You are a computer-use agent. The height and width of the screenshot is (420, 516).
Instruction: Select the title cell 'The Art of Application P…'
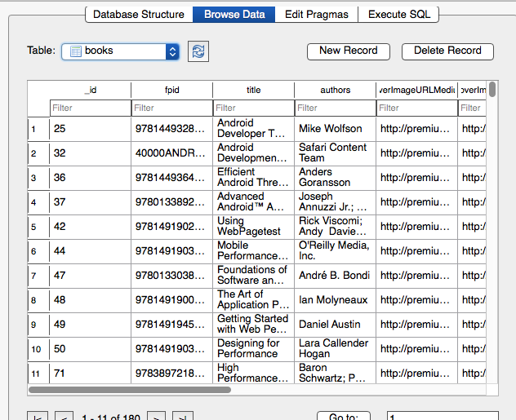click(253, 300)
